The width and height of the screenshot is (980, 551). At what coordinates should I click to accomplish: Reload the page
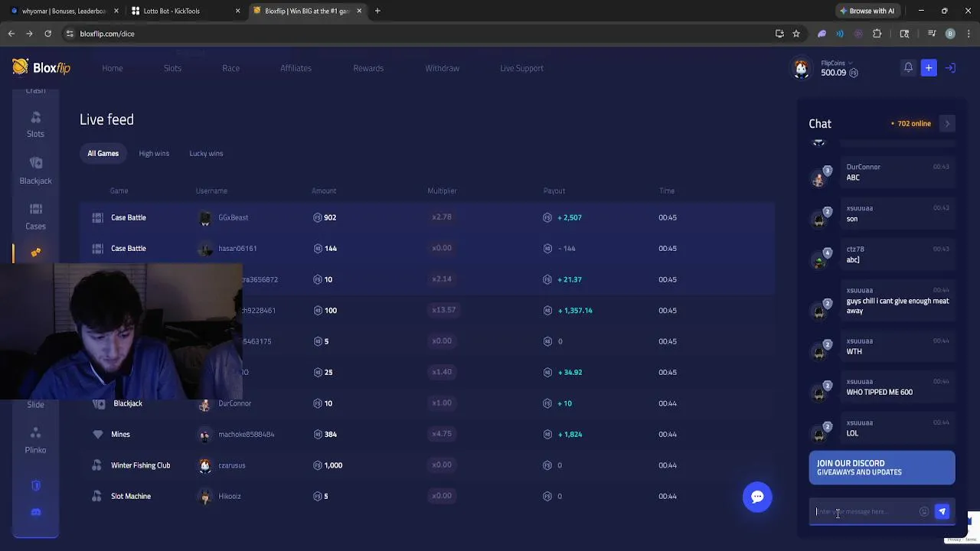[x=47, y=34]
